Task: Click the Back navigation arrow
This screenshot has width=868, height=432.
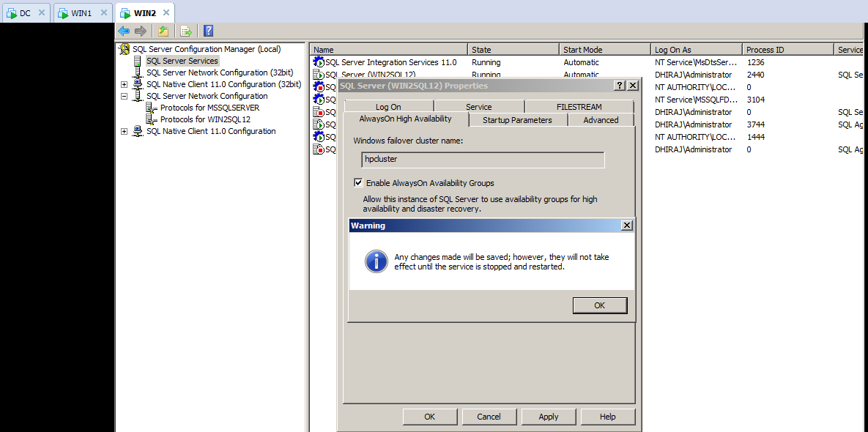Action: point(123,31)
